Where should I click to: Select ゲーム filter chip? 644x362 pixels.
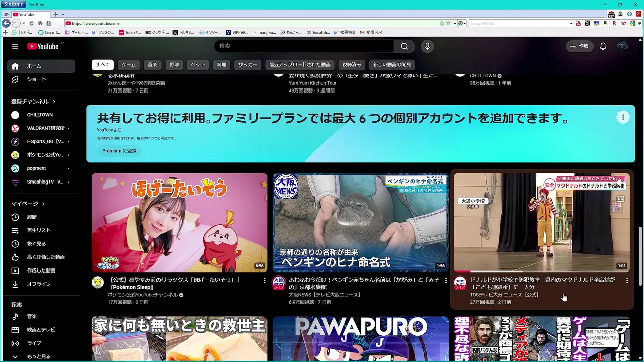pos(129,65)
